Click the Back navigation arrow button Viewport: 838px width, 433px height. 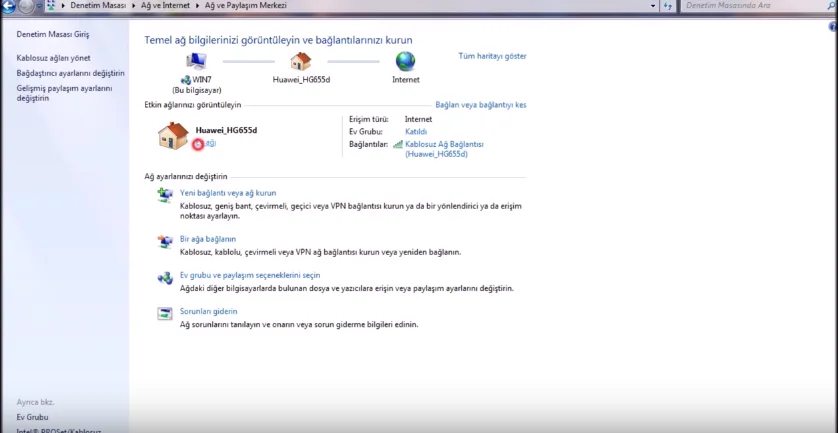tap(7, 6)
